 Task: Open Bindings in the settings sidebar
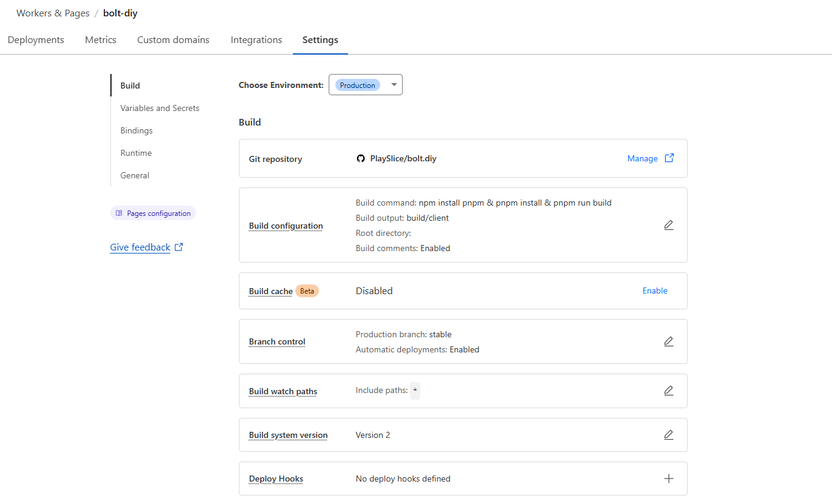point(136,130)
